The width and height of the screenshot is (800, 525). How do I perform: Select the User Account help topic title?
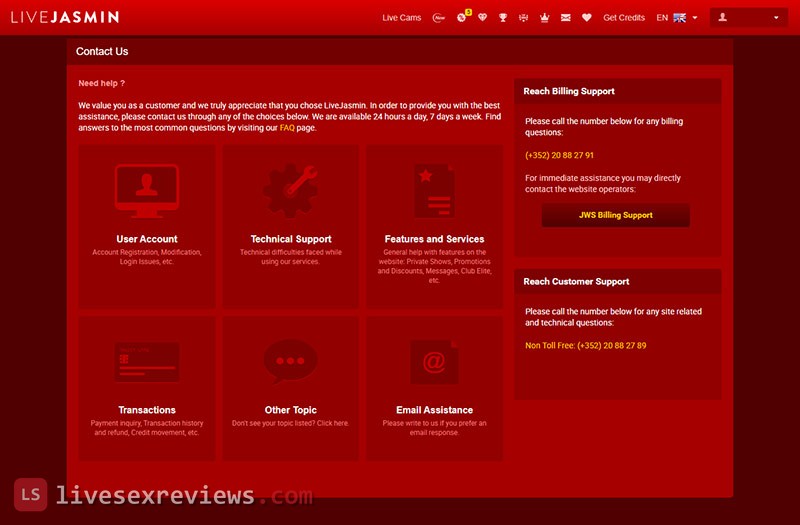pyautogui.click(x=147, y=239)
